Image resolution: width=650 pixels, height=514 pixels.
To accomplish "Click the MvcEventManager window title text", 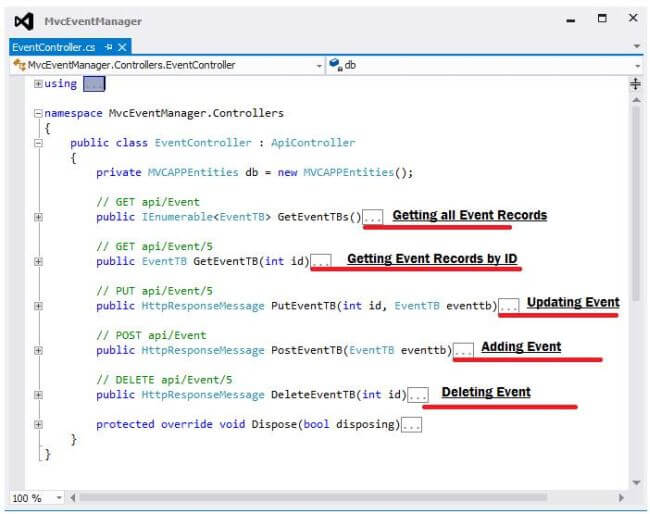I will coord(93,22).
